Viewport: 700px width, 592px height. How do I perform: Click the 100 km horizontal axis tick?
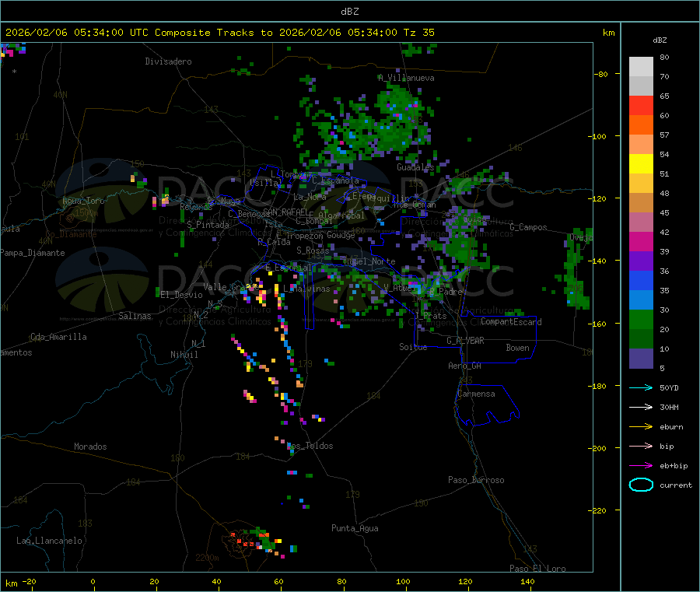pos(403,581)
